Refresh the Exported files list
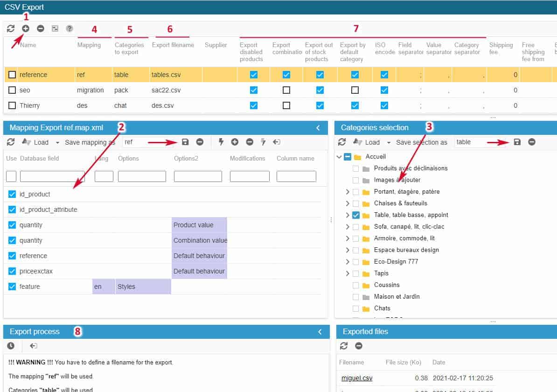 tap(344, 346)
